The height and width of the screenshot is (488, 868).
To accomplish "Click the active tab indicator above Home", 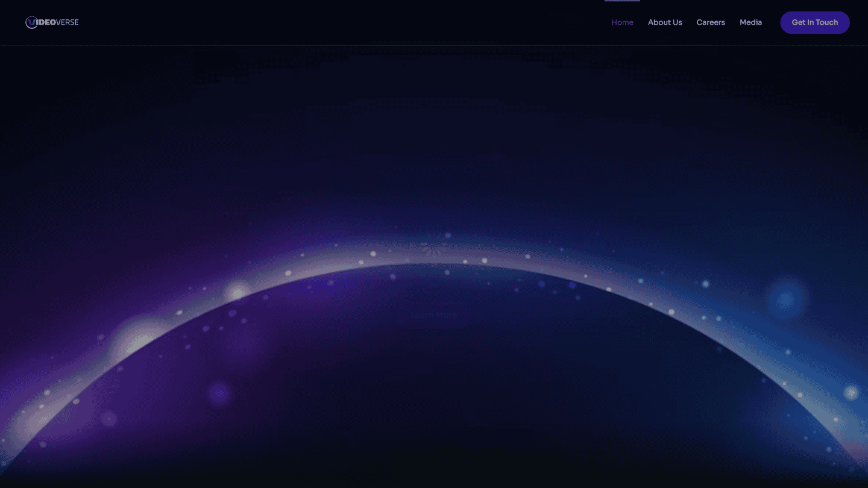I will (x=622, y=1).
